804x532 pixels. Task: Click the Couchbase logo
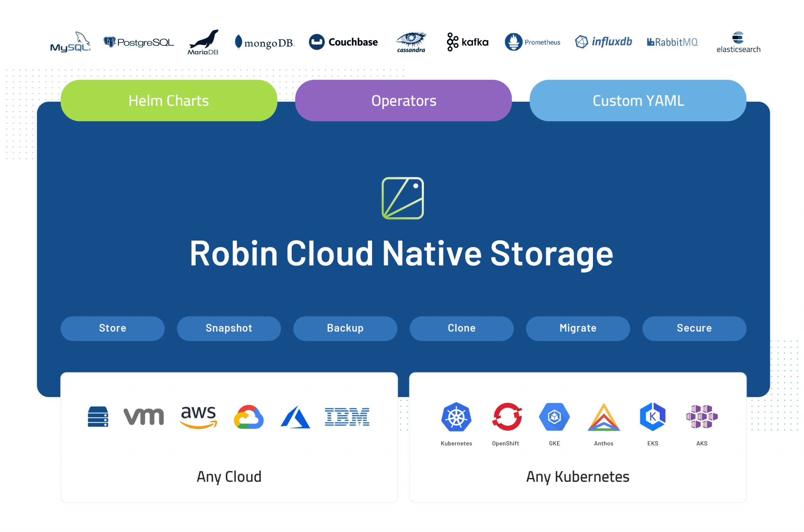pyautogui.click(x=343, y=42)
